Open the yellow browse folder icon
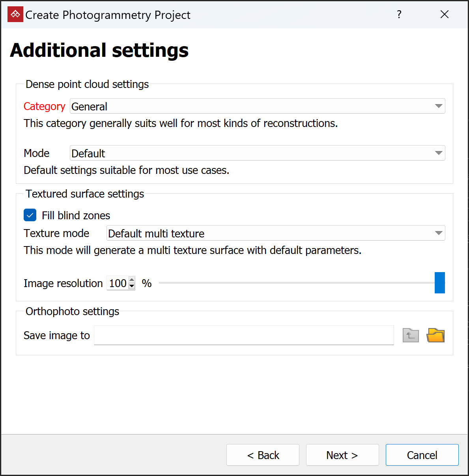 coord(435,335)
